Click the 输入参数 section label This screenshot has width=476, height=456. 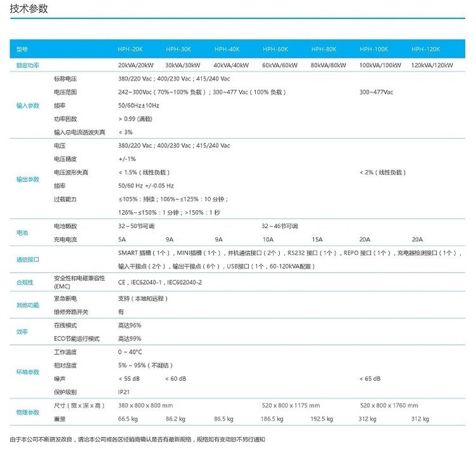coord(28,105)
